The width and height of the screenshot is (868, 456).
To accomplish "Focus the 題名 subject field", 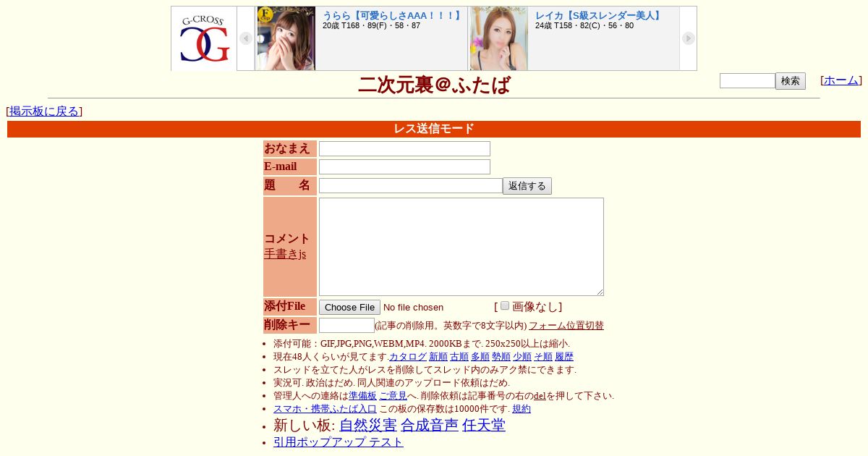I will click(x=411, y=186).
